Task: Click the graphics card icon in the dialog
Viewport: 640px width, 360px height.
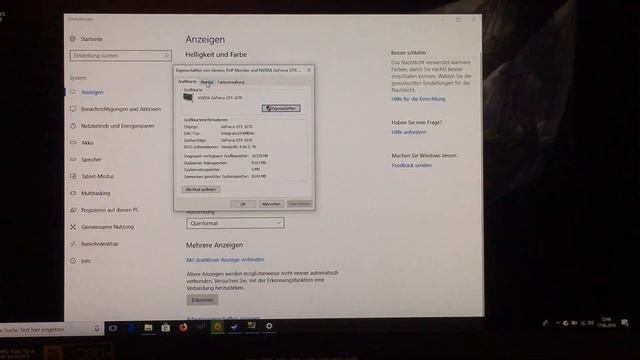Action: 188,97
